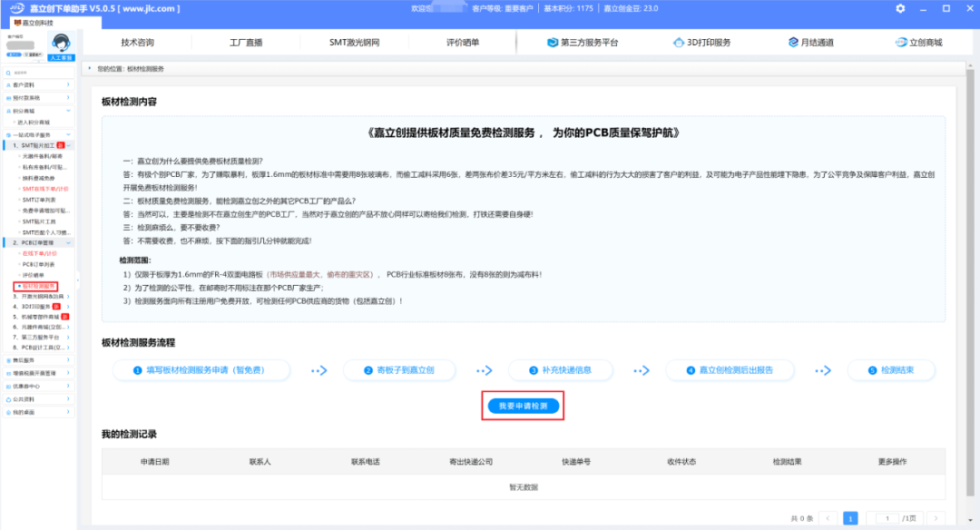This screenshot has height=530, width=980.
Task: Click the 我的桌面 home icon in the sidebar
Action: [x=8, y=413]
